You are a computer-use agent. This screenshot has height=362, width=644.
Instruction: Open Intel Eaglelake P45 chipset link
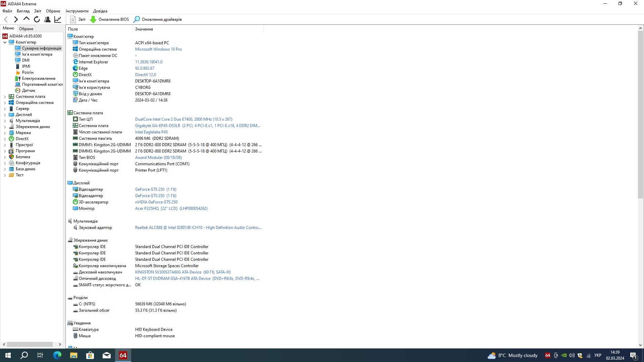[x=151, y=132]
